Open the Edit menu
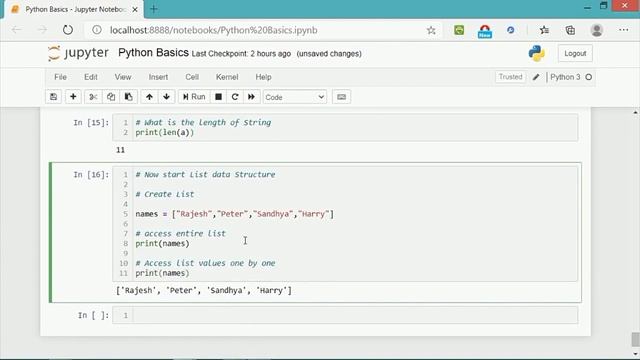This screenshot has height=360, width=640. coord(91,77)
